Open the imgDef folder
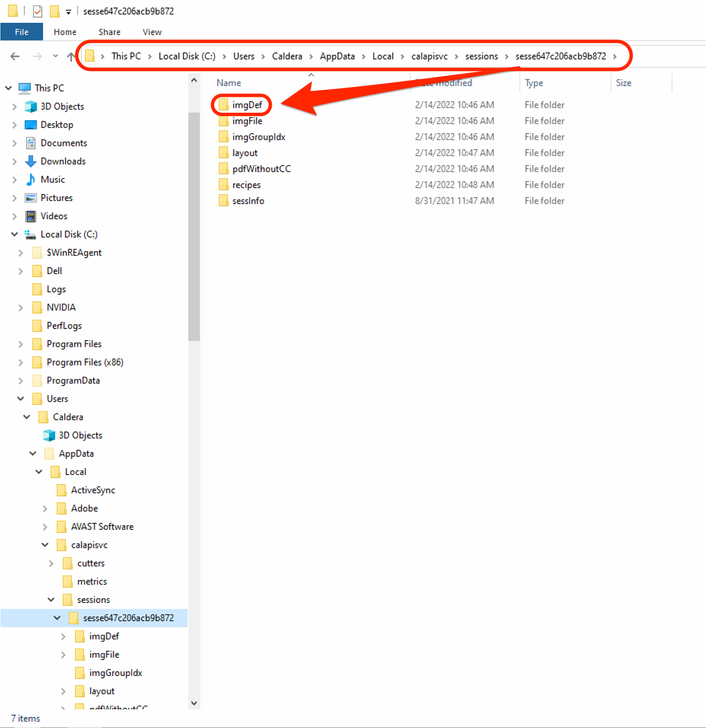This screenshot has width=706, height=728. pyautogui.click(x=246, y=105)
